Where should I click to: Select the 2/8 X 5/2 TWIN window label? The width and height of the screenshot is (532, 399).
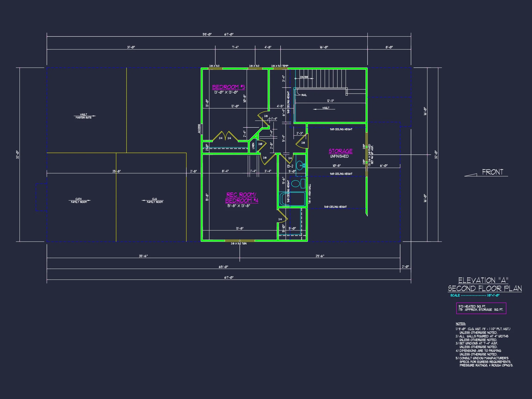point(239,244)
